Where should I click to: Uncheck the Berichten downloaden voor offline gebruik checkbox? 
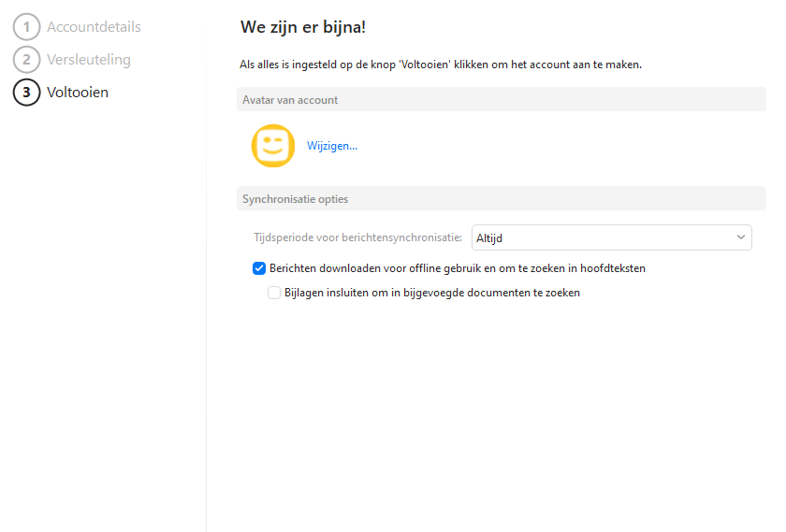(259, 268)
